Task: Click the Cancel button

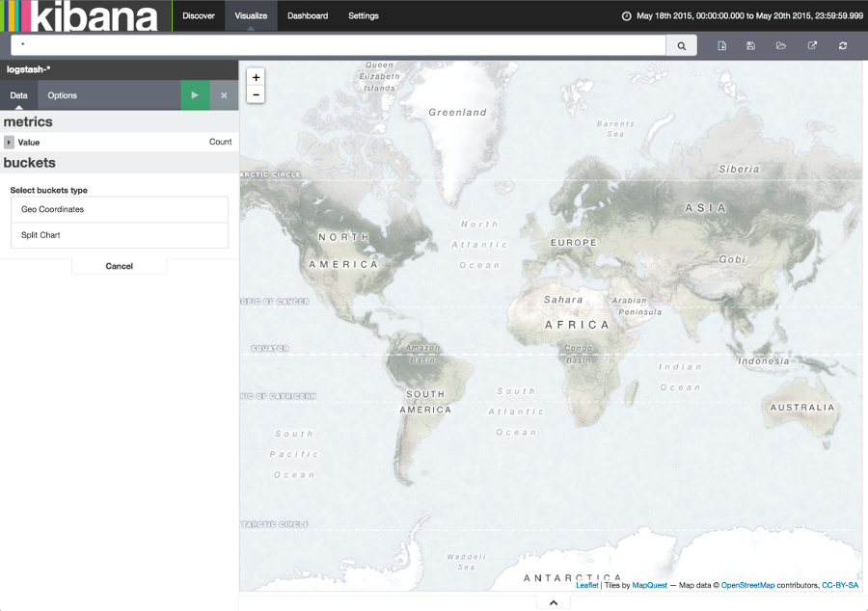Action: 119,266
